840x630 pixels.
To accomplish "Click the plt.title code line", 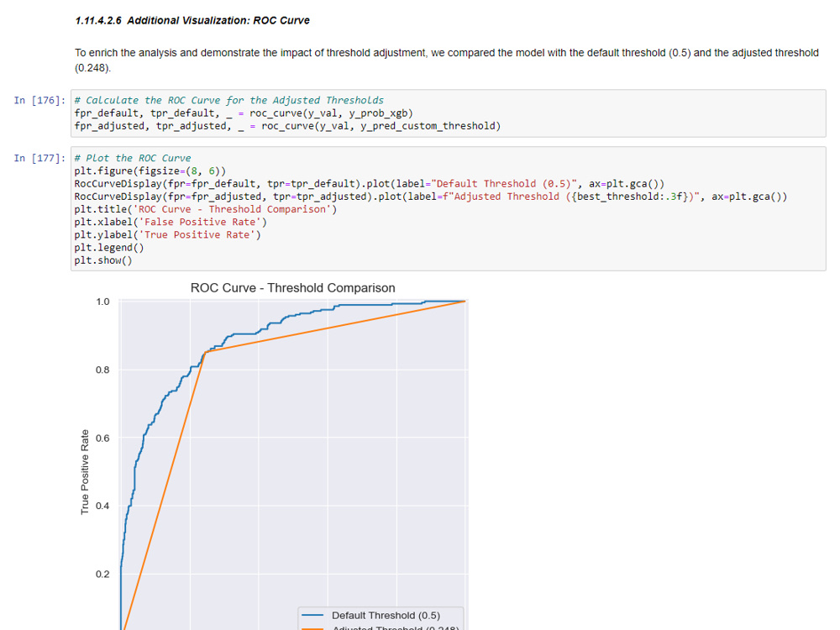I will point(206,209).
